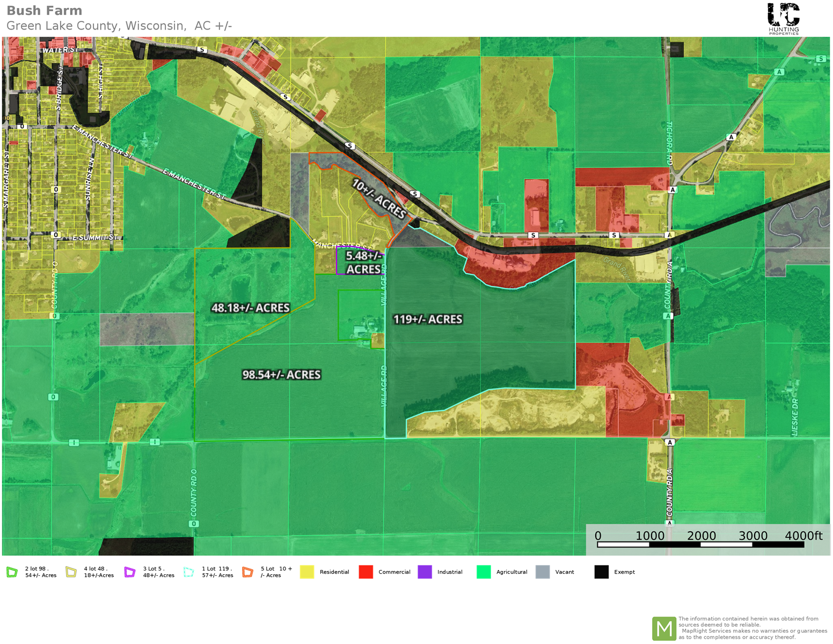
Task: Select the black Exempt color swatch
Action: (x=602, y=572)
